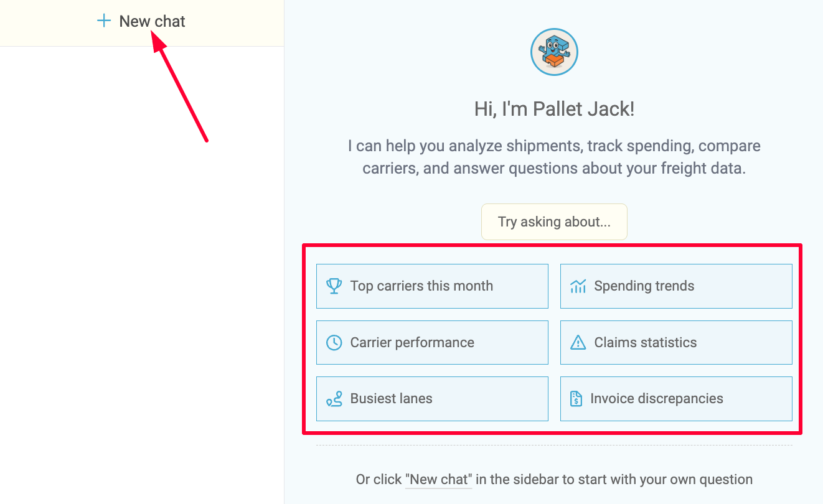Click the clock icon for carrier performance
Image resolution: width=823 pixels, height=504 pixels.
click(x=334, y=343)
